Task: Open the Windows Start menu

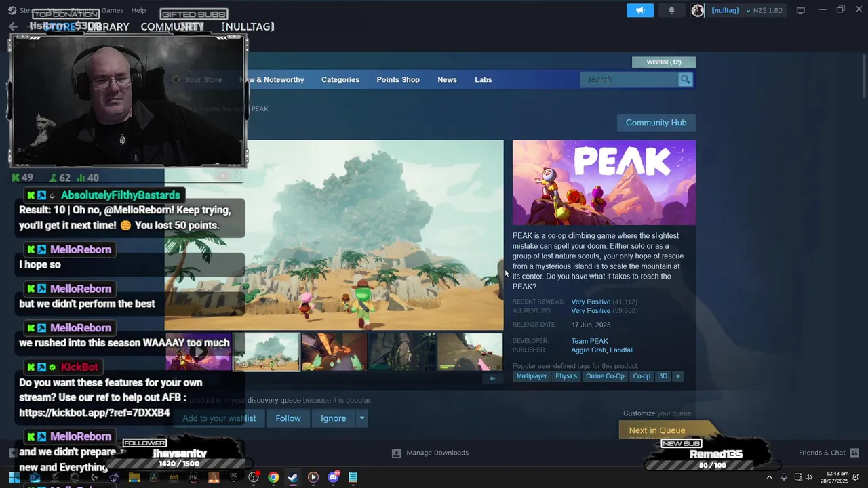Action: (x=14, y=477)
